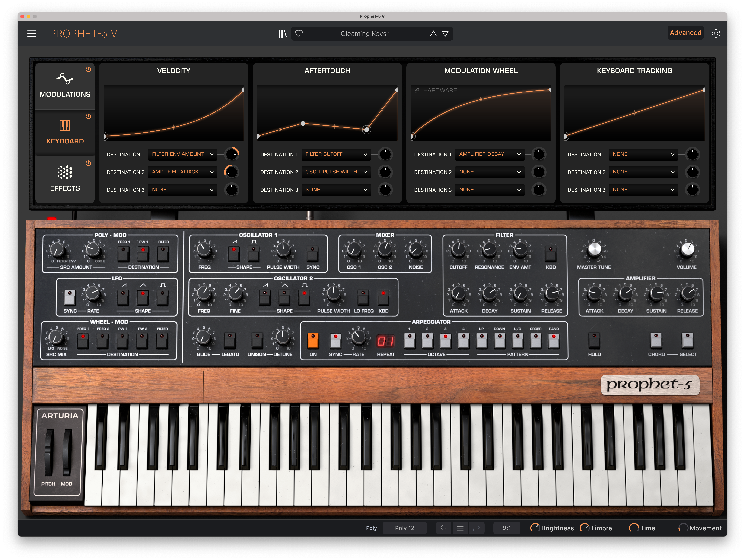Open Velocity Destination 2 Amplifier Attack dropdown
This screenshot has width=745, height=560.
[183, 172]
